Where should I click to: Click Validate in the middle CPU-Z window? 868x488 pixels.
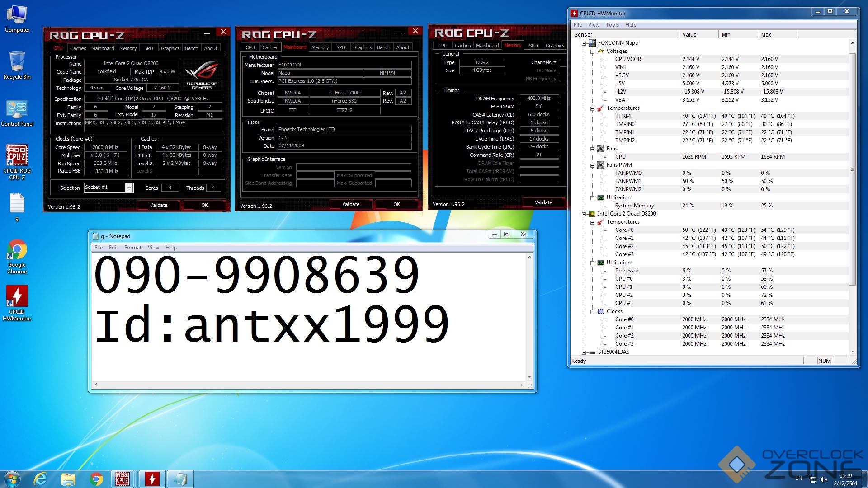point(351,204)
